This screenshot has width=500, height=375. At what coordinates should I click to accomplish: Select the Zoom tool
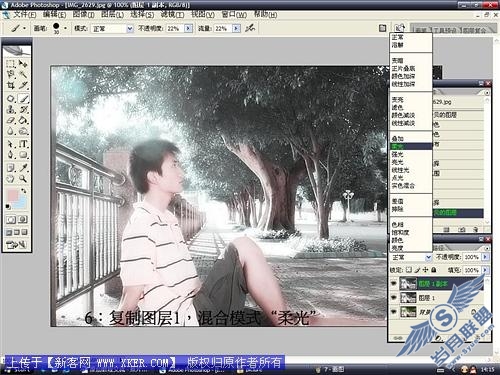(x=23, y=179)
